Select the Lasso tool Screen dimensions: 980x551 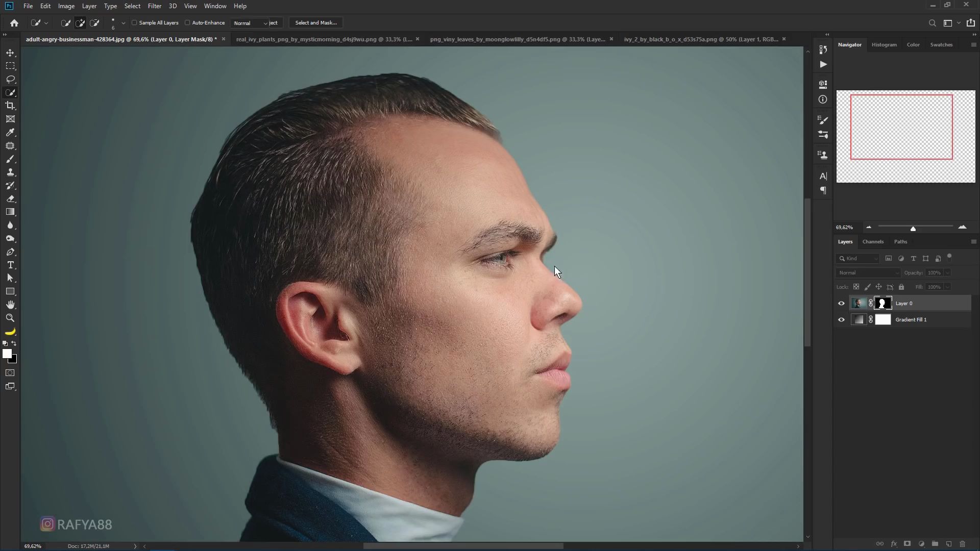(10, 79)
